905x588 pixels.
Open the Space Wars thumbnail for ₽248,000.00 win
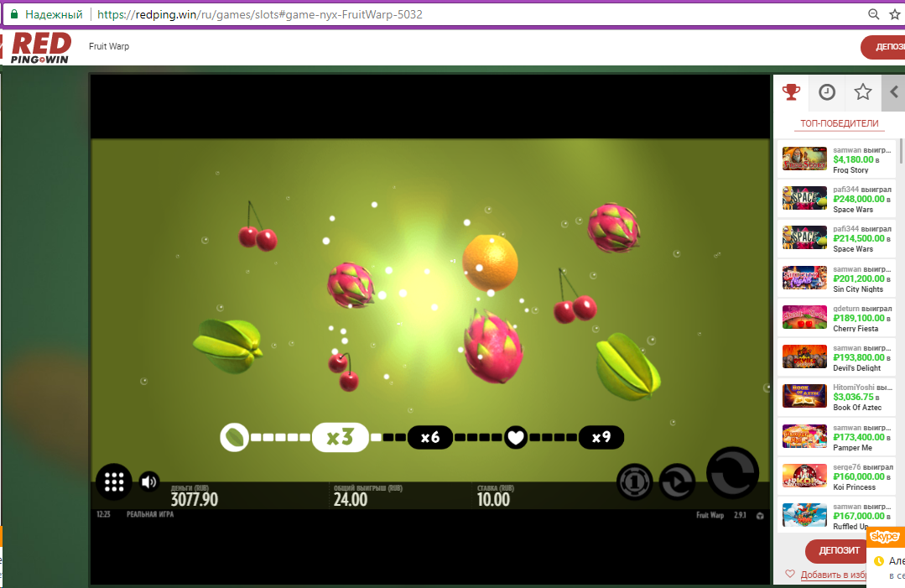804,198
